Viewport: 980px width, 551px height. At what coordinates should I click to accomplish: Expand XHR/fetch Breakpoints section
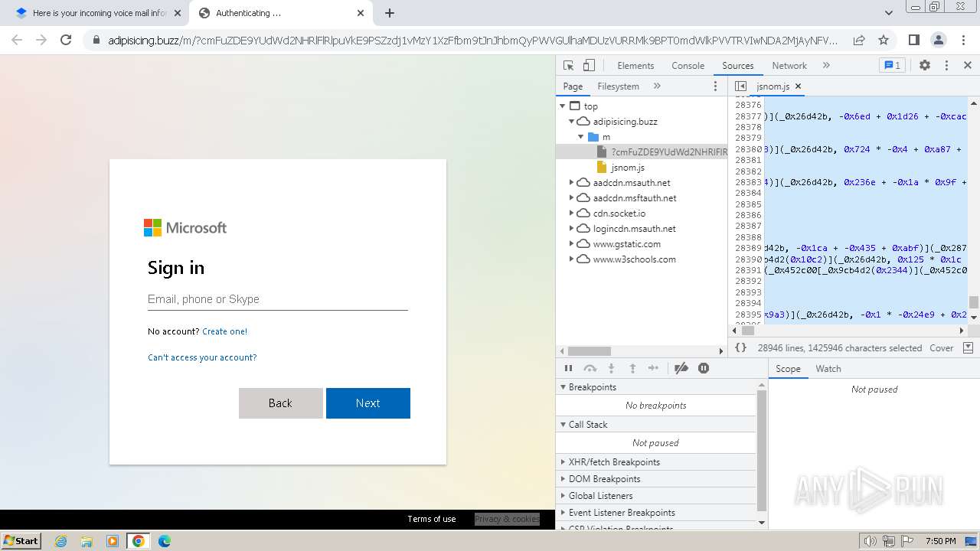[x=656, y=462]
